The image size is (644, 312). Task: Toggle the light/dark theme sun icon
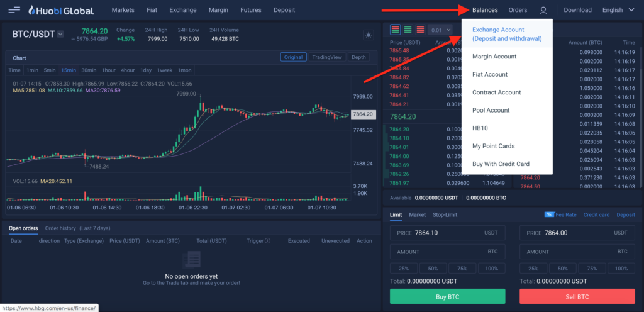369,35
